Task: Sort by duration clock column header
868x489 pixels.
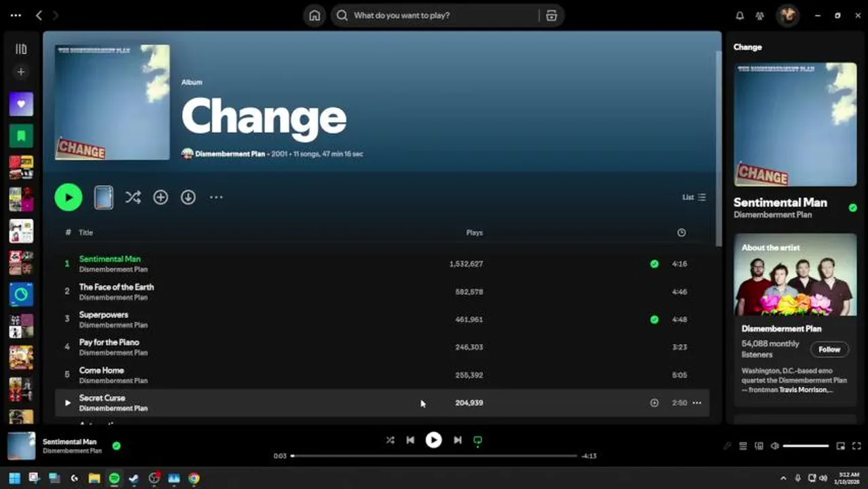Action: click(681, 232)
